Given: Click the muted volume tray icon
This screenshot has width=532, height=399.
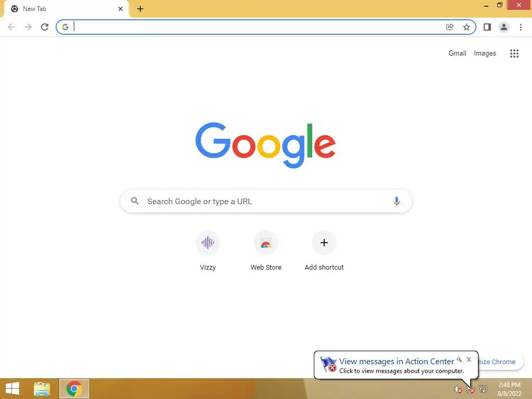Looking at the screenshot, I should coord(458,390).
